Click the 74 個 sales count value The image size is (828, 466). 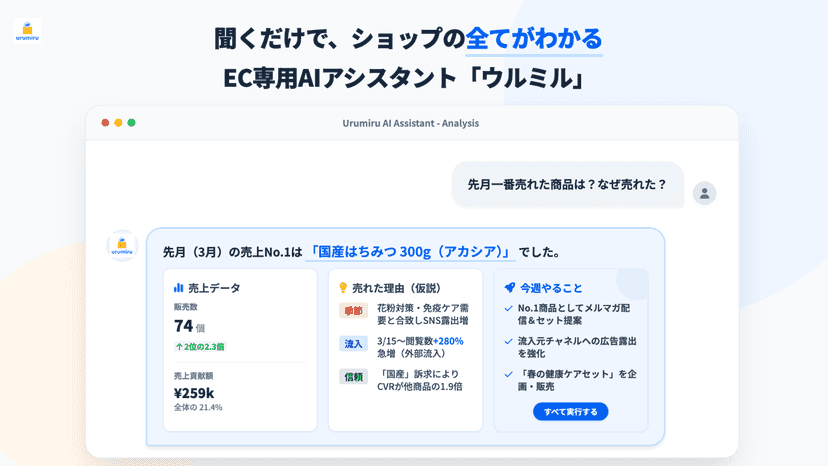point(189,326)
